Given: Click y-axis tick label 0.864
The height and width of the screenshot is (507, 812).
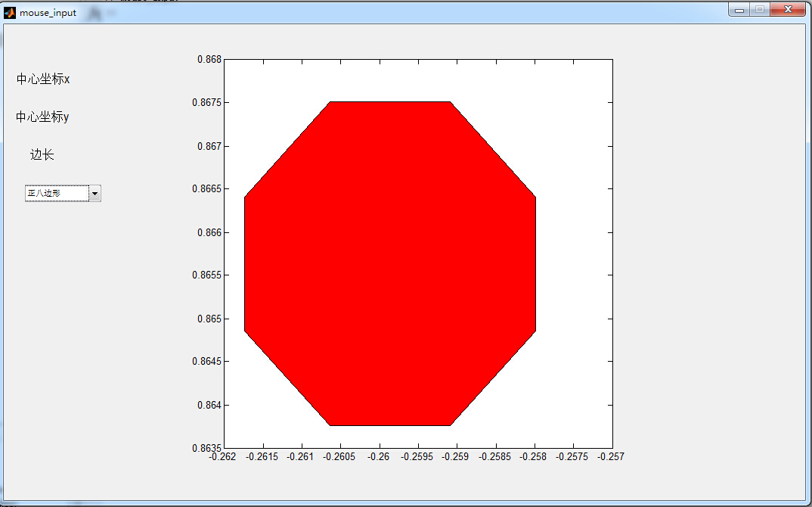Looking at the screenshot, I should click(x=209, y=405).
